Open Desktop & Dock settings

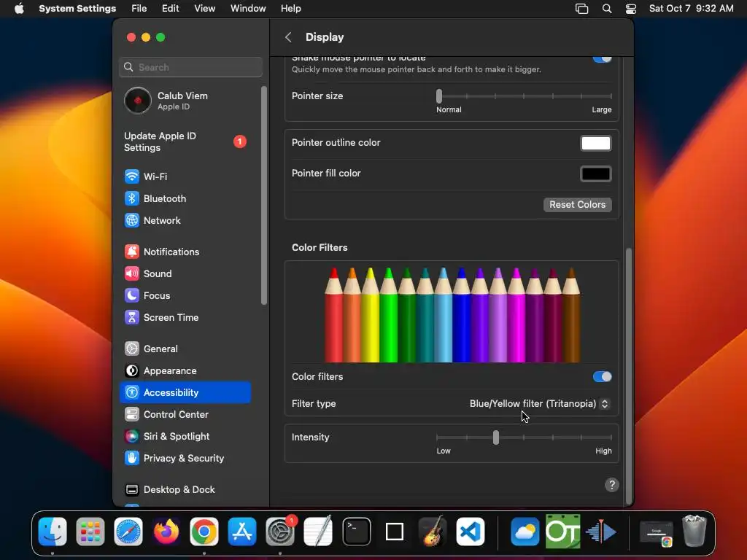(x=185, y=490)
